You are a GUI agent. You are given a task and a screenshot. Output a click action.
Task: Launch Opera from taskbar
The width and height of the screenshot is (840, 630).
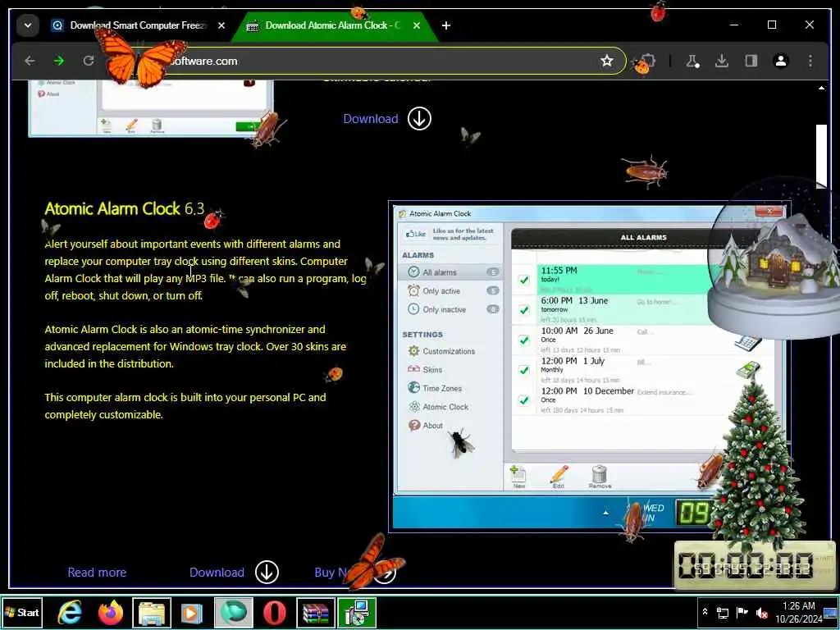coord(274,612)
